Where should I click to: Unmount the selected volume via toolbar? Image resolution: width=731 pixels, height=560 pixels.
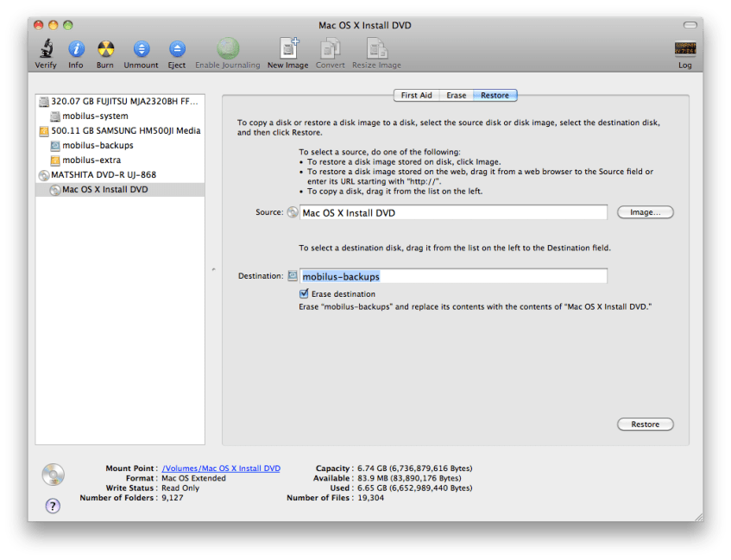141,50
